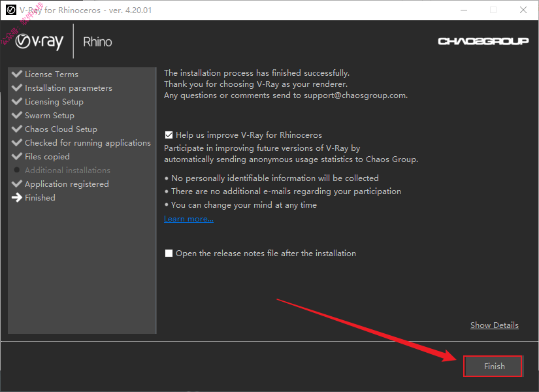Click the 'installation process has finished successfully' message
Image resolution: width=539 pixels, height=392 pixels.
coord(257,73)
